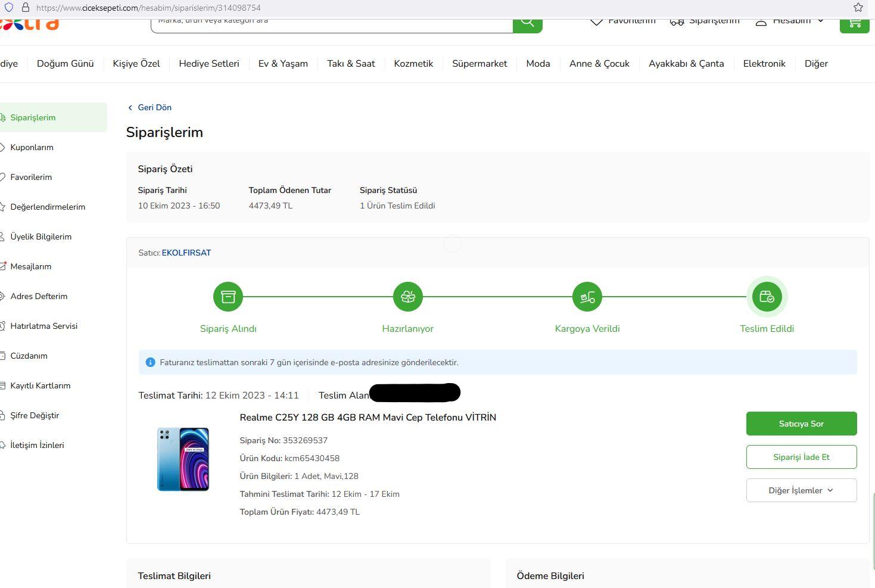
Task: Click the blue info icon in invoice notice
Action: tap(150, 362)
